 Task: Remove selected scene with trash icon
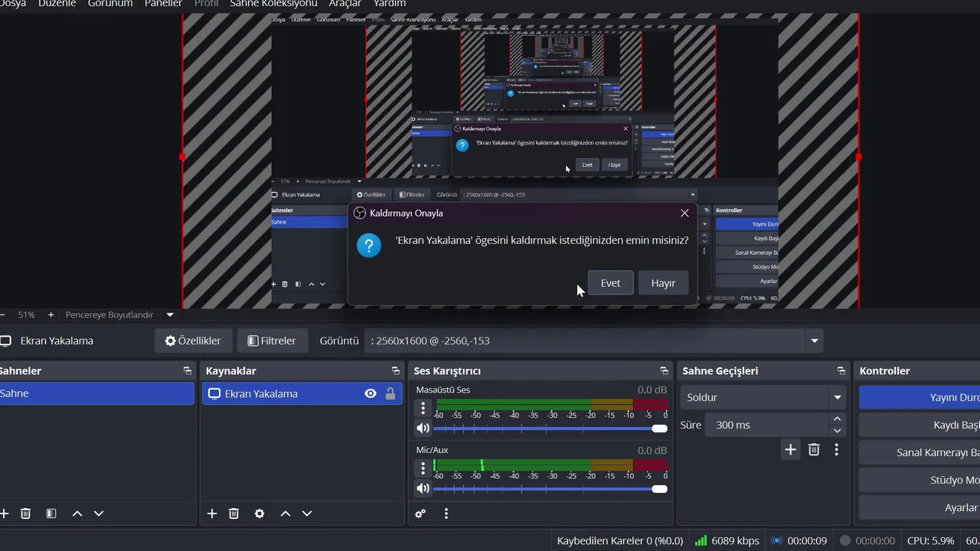click(x=25, y=514)
